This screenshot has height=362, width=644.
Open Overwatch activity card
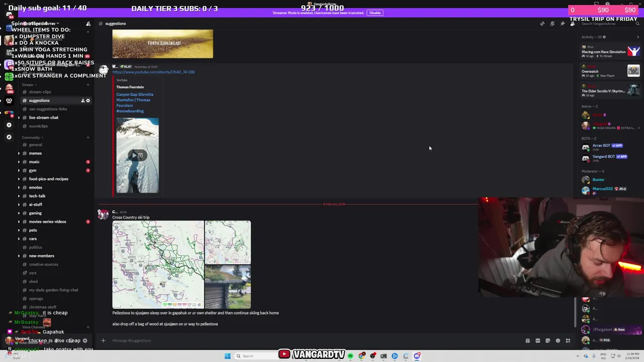click(610, 71)
